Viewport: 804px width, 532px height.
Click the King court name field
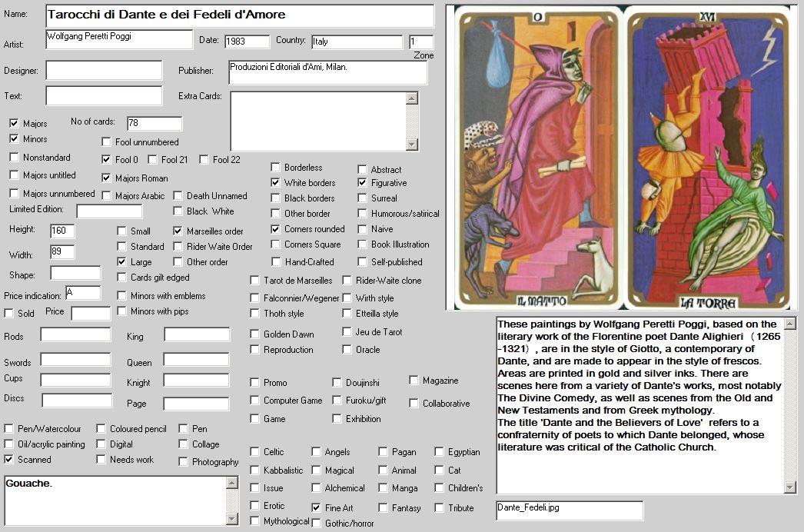coord(197,335)
